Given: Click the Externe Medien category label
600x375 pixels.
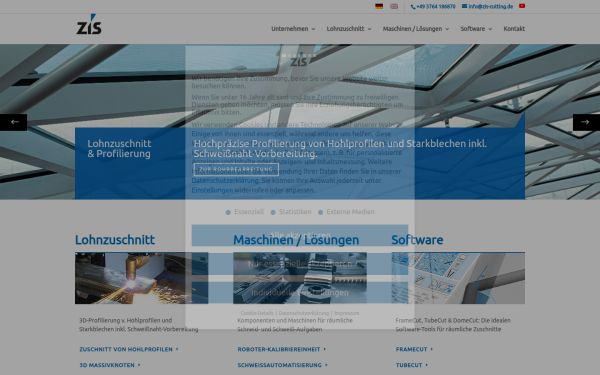Looking at the screenshot, I should coord(350,212).
